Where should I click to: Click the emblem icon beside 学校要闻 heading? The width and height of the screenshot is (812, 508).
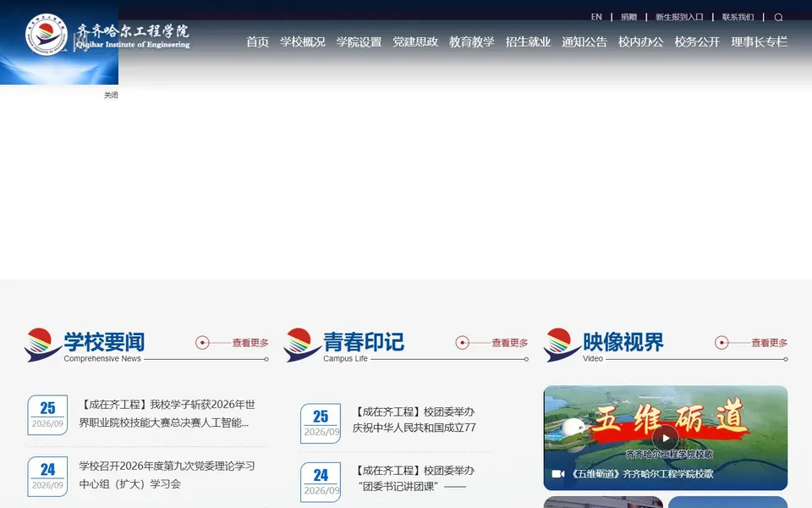pos(42,345)
